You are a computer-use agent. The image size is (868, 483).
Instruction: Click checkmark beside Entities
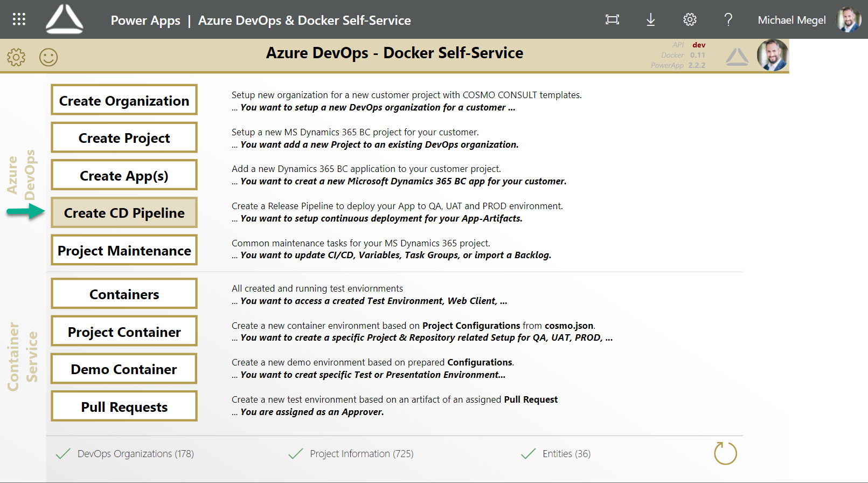pos(529,453)
